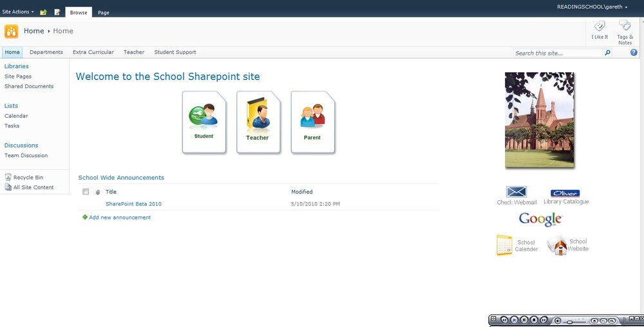644x327 pixels.
Task: Stop the media player
Action: 534,320
